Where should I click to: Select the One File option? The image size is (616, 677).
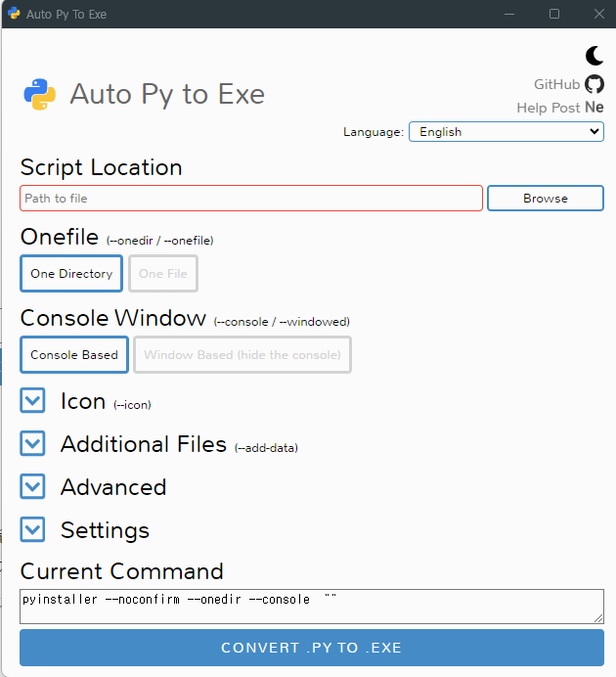pos(163,273)
